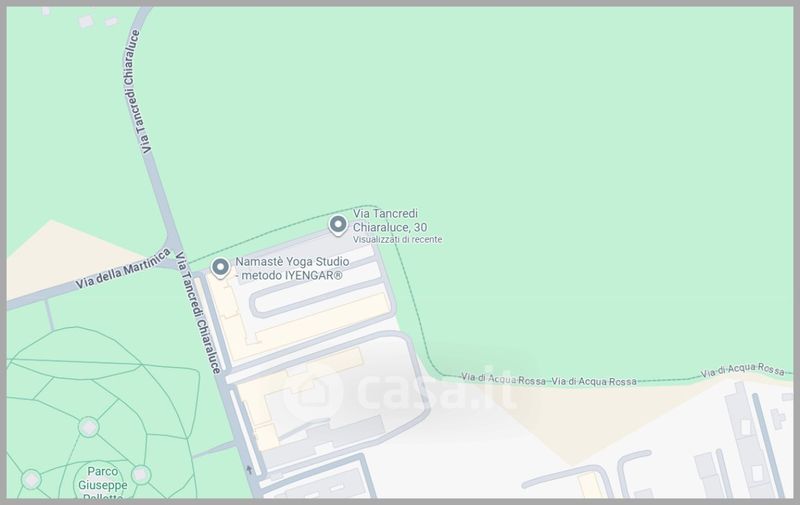This screenshot has width=800, height=505.
Task: Click the house icon in casa.it watermark
Action: pyautogui.click(x=311, y=393)
